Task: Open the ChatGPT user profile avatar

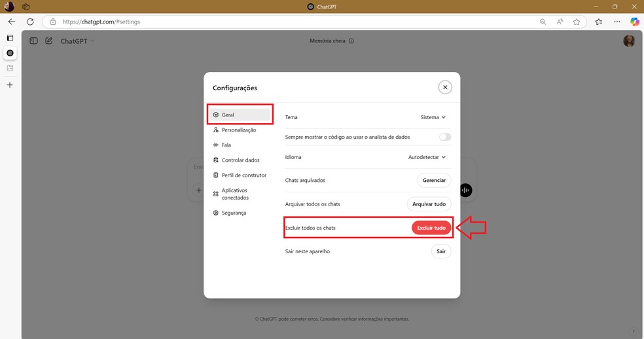Action: [x=629, y=41]
